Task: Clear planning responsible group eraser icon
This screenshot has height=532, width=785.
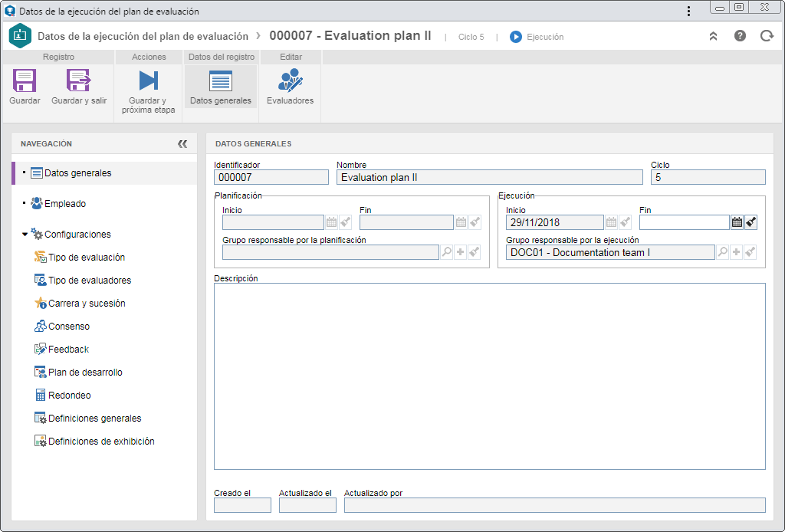Action: [x=475, y=252]
